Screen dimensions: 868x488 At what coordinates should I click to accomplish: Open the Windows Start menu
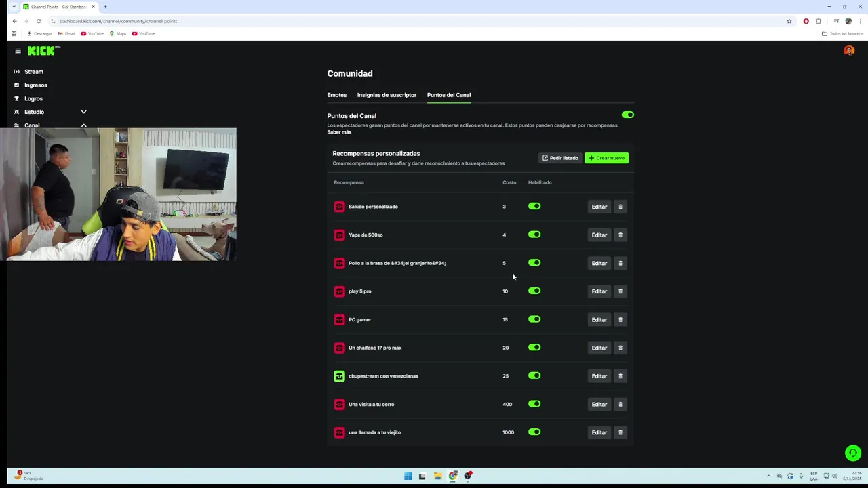coord(408,476)
